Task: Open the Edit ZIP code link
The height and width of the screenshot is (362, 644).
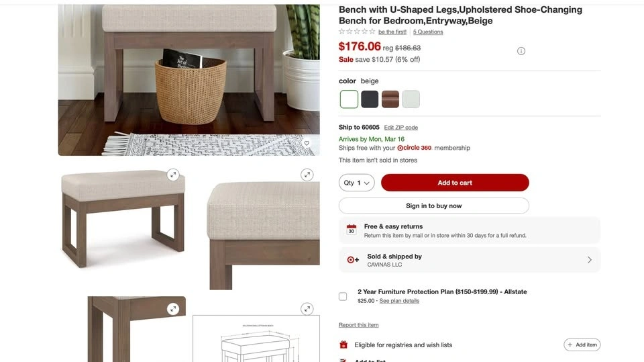Action: (401, 128)
